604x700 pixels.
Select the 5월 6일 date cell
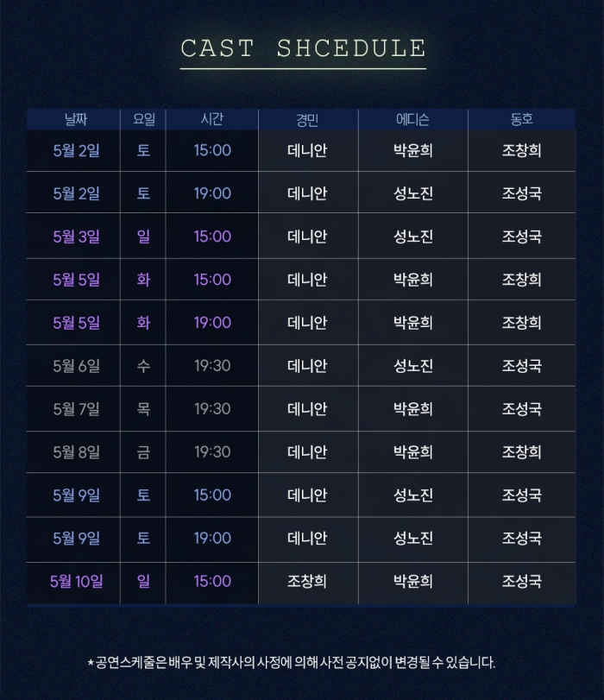[x=76, y=366]
